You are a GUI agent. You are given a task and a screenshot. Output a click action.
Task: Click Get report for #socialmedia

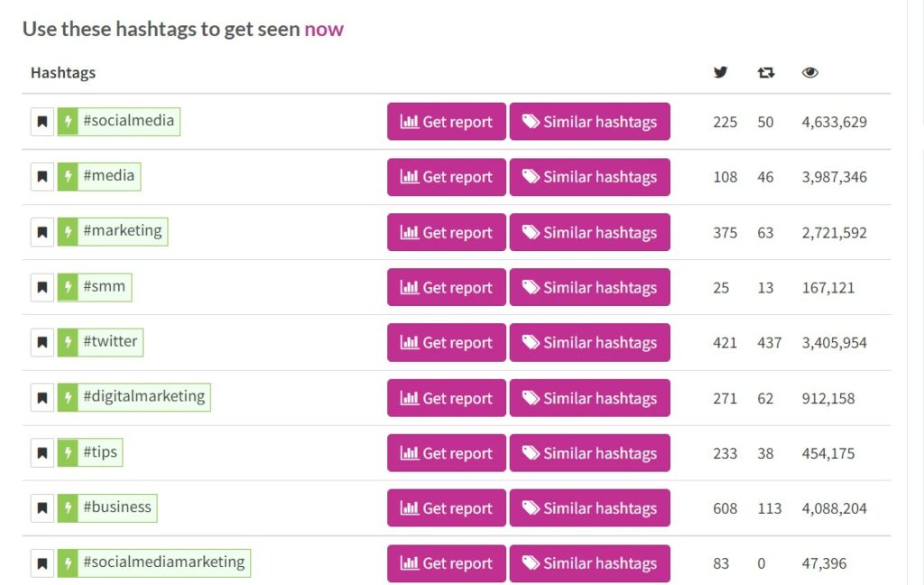coord(446,121)
